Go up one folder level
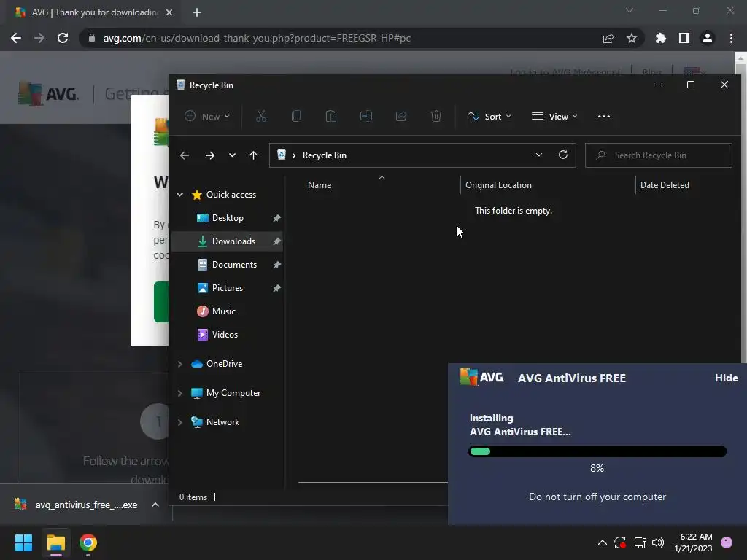 point(253,155)
